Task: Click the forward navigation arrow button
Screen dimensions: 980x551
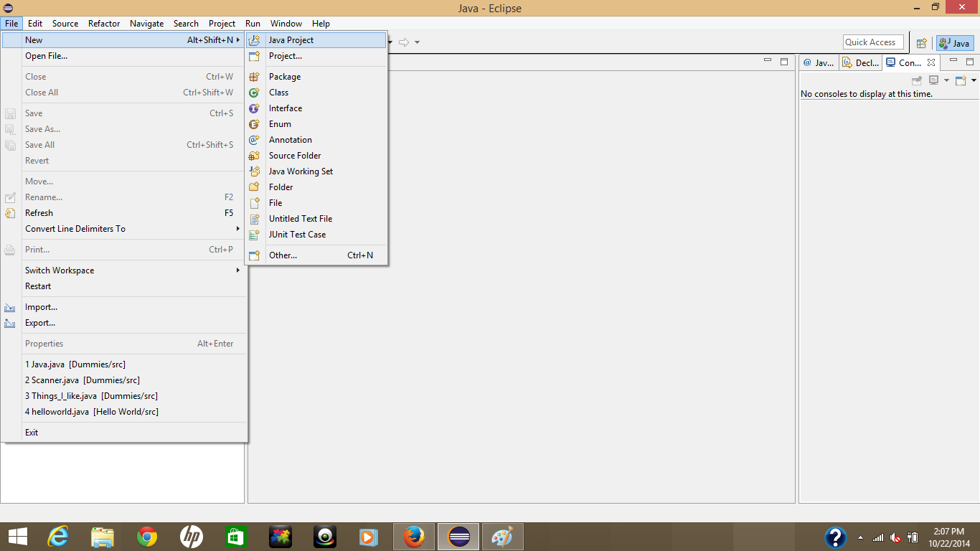Action: click(x=404, y=42)
